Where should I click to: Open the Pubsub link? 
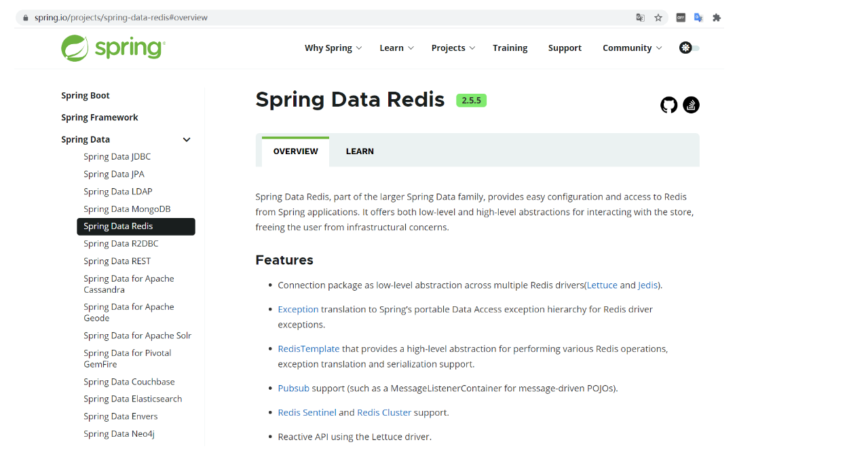pyautogui.click(x=293, y=388)
